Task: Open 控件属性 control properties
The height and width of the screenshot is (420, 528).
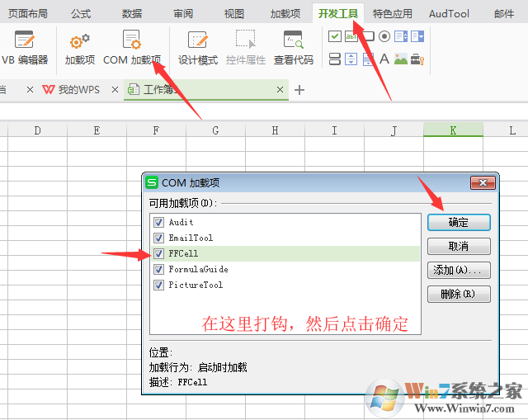Action: pyautogui.click(x=246, y=48)
